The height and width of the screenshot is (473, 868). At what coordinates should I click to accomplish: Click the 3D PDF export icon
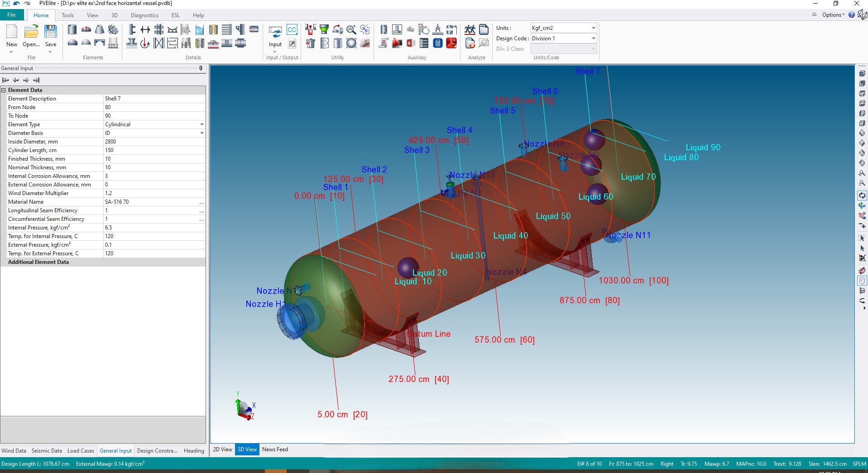point(451,43)
